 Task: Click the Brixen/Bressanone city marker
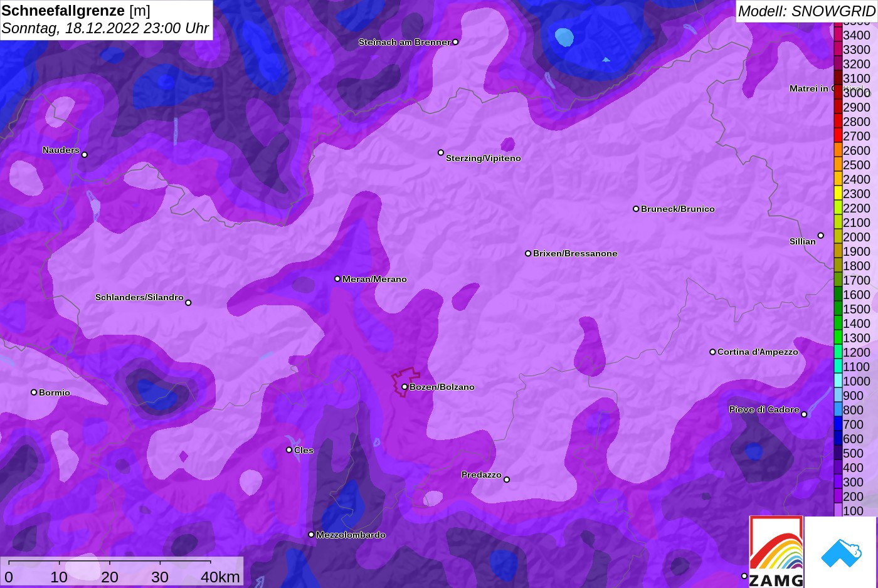point(528,253)
